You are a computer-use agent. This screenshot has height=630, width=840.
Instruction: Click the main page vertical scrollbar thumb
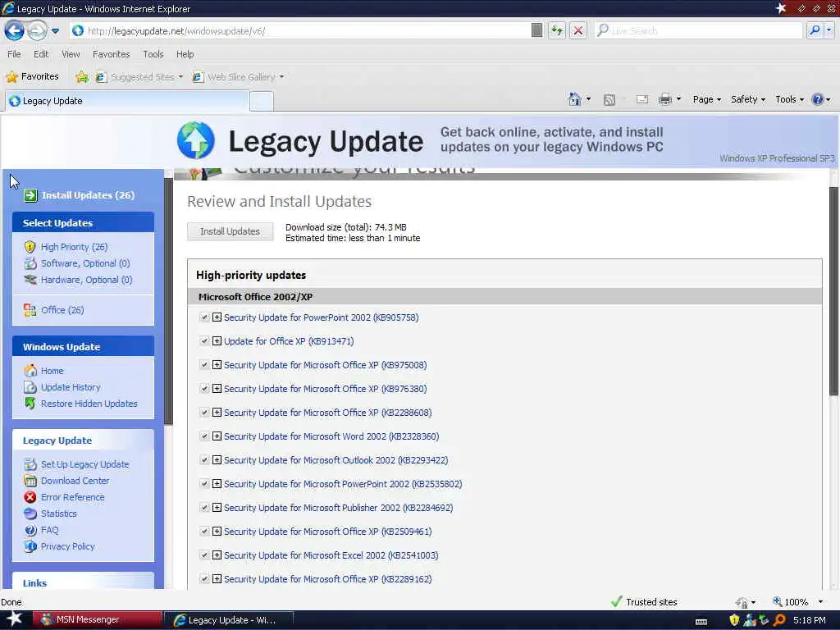[833, 291]
